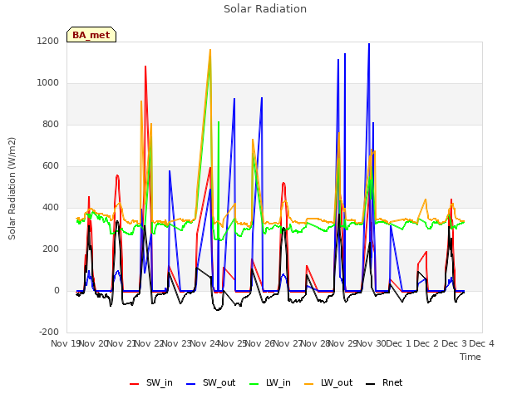Toggle the LW_out legend entry
The width and height of the screenshot is (532, 399).
pos(328,383)
